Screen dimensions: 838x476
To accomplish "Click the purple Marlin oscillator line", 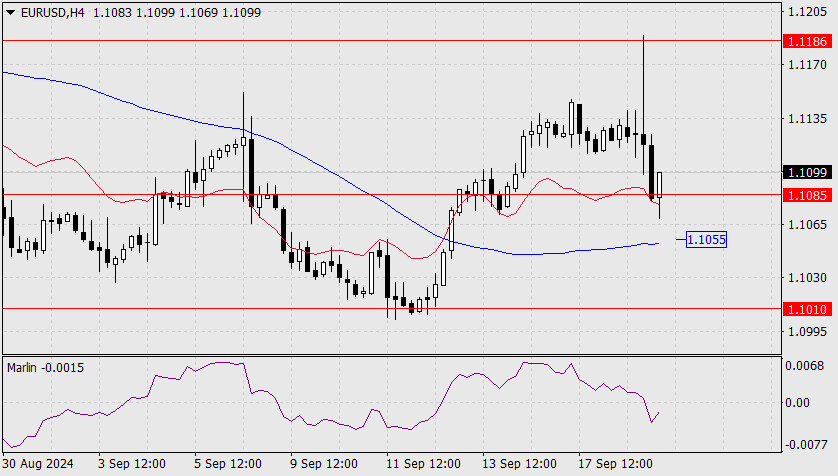I will point(331,422).
